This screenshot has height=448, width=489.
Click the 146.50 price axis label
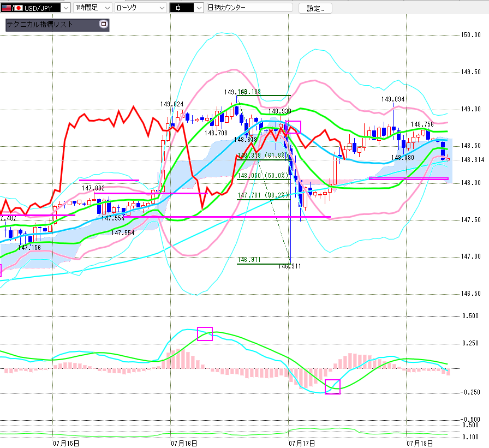[x=471, y=294]
